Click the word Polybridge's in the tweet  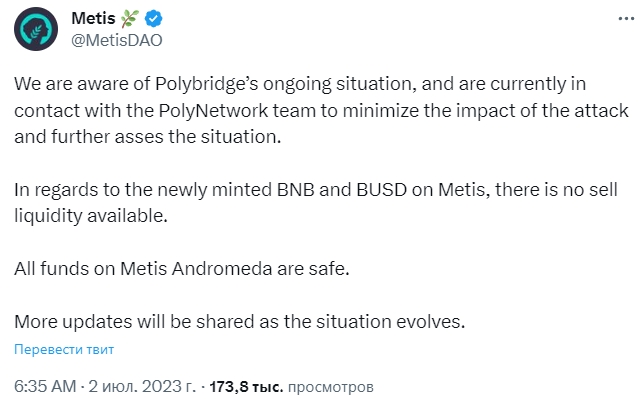click(x=206, y=84)
